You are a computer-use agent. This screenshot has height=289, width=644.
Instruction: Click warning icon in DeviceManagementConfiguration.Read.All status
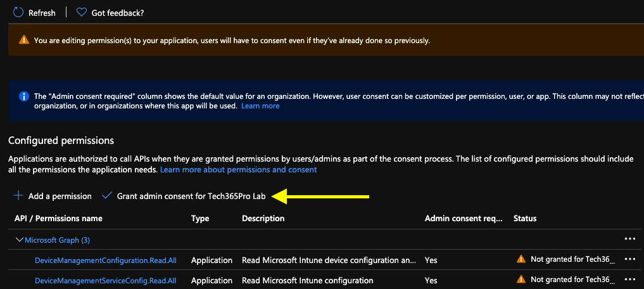coord(521,259)
